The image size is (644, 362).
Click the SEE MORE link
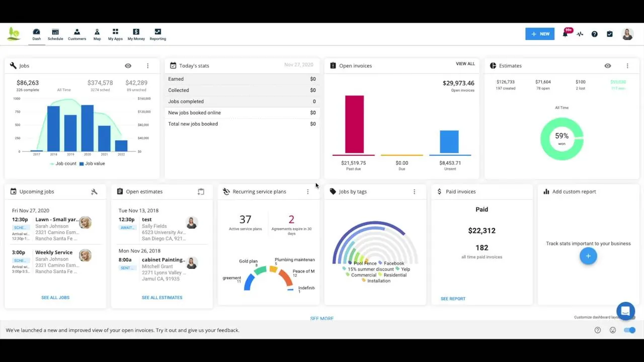click(322, 318)
